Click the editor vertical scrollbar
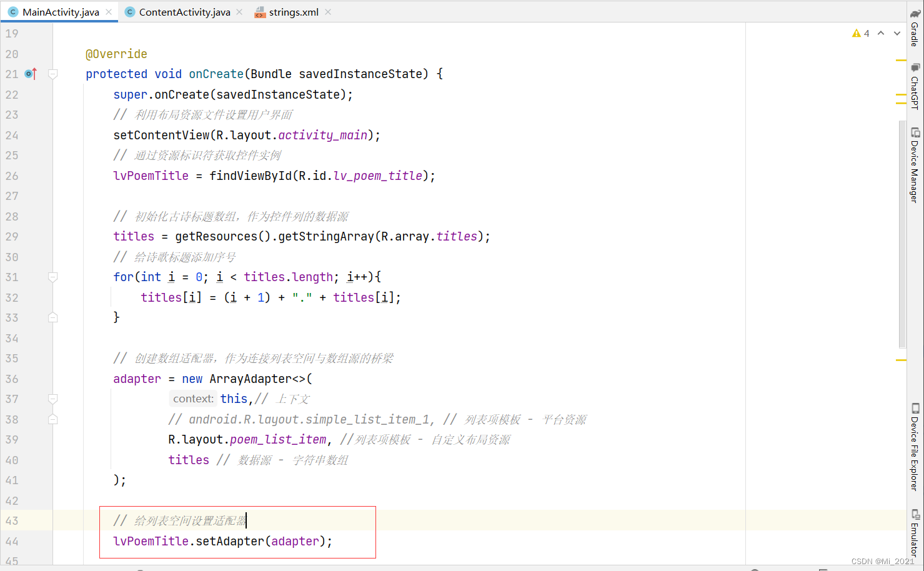Screen dimensions: 924x571 (902, 234)
